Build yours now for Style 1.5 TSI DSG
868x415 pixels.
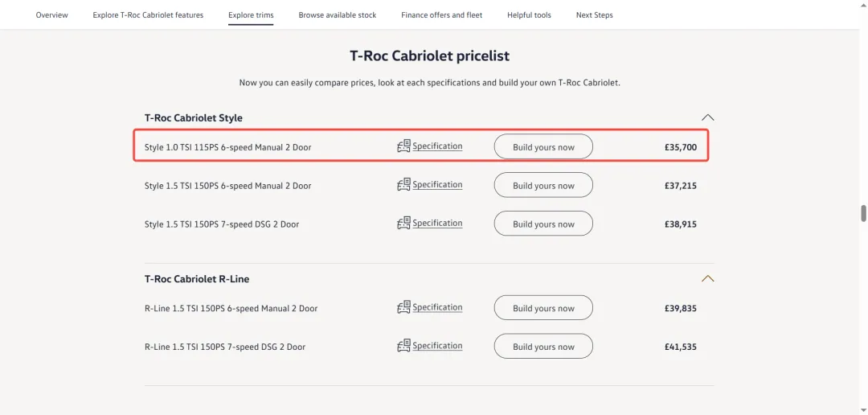pos(543,224)
